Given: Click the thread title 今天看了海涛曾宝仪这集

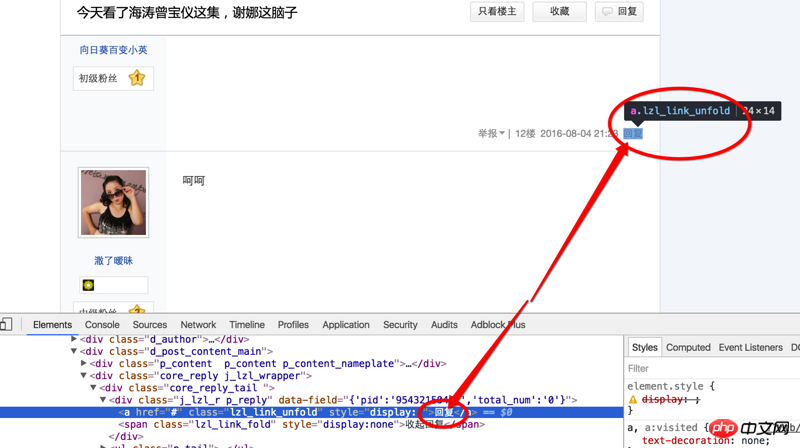Looking at the screenshot, I should pyautogui.click(x=187, y=13).
